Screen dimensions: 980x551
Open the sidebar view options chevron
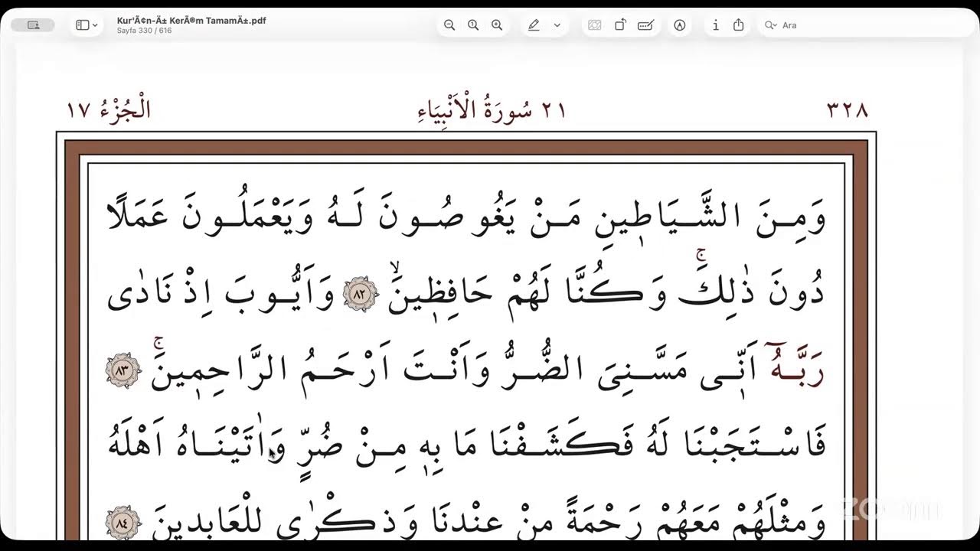pos(95,25)
